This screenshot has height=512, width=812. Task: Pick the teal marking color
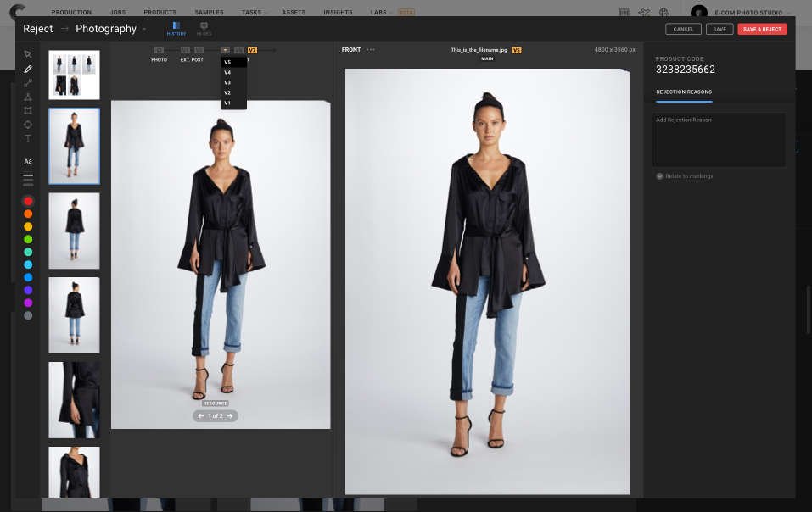[28, 252]
